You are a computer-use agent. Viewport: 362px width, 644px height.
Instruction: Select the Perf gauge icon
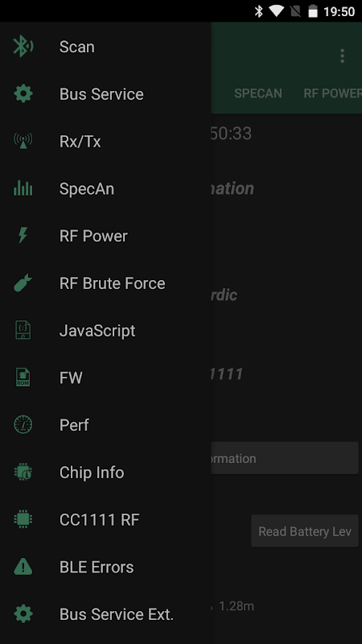click(23, 425)
